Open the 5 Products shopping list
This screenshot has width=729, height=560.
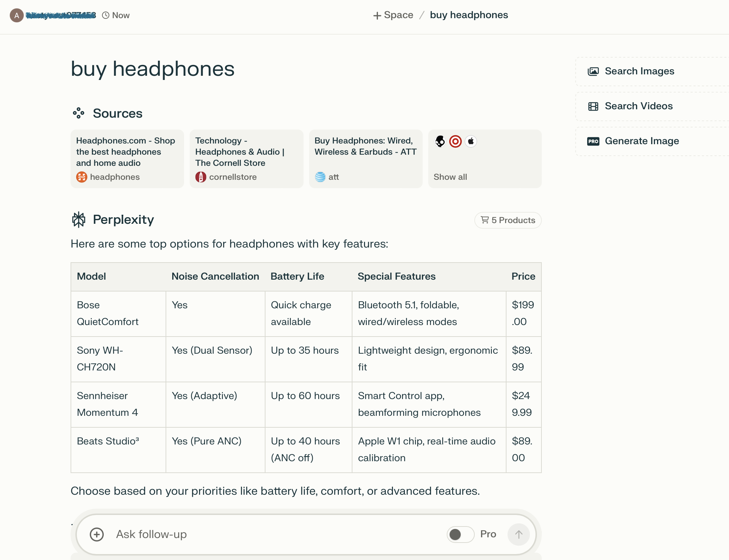point(508,220)
